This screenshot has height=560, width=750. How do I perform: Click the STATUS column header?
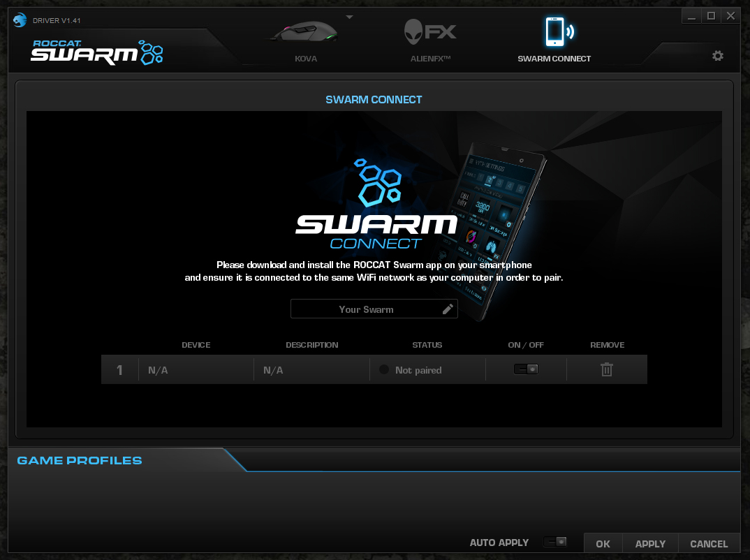[427, 345]
